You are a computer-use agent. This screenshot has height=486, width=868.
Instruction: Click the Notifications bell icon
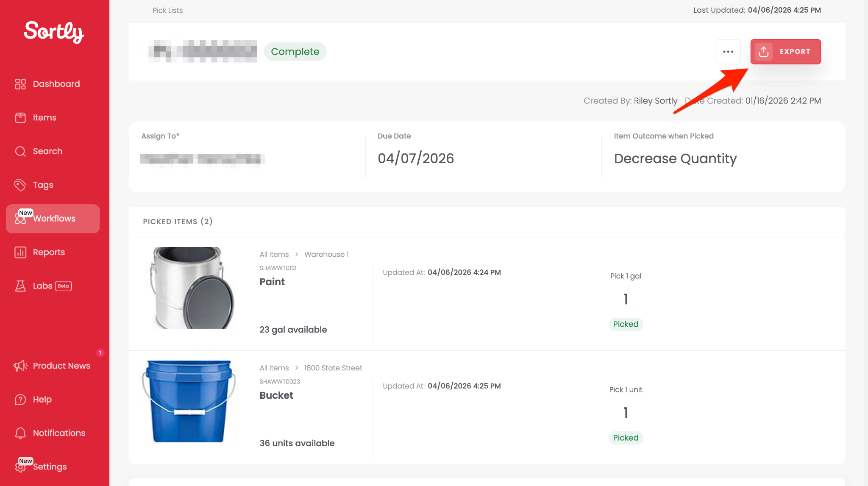pos(20,433)
